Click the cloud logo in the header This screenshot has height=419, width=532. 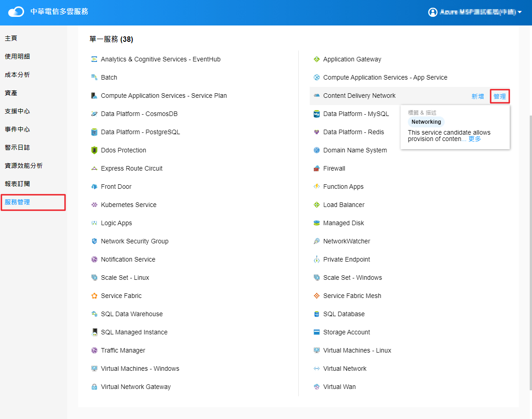(x=16, y=12)
